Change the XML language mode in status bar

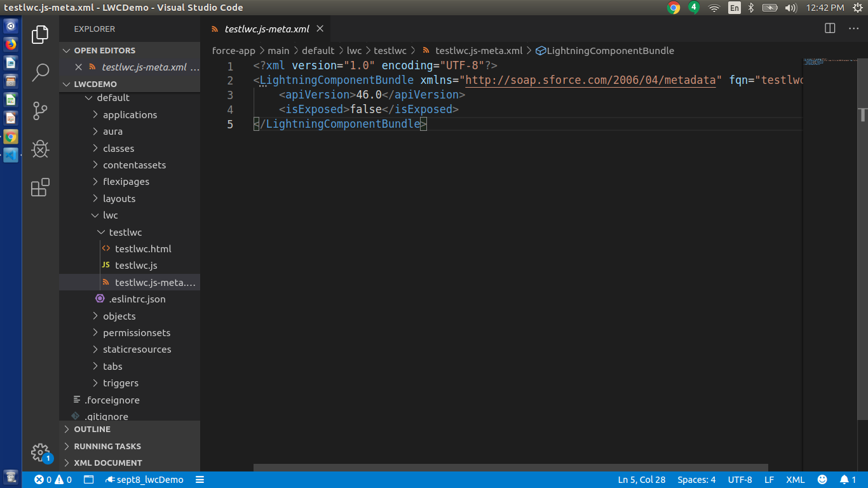(x=795, y=480)
